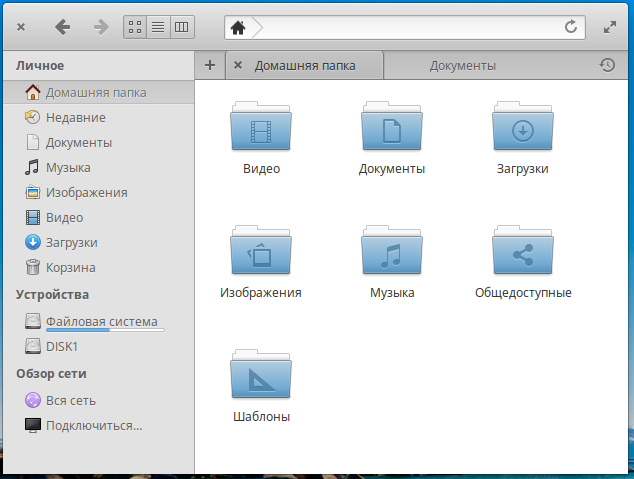The width and height of the screenshot is (634, 479).
Task: Switch to the Документы tab
Action: (462, 66)
